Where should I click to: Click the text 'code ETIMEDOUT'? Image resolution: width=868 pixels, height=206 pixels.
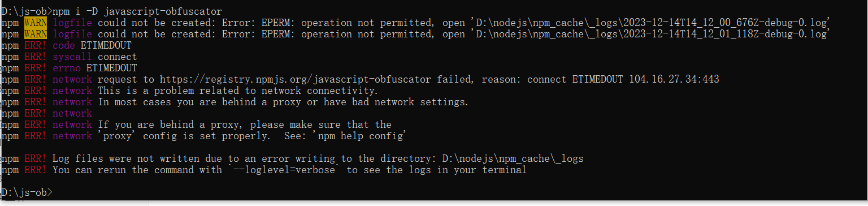(x=92, y=45)
